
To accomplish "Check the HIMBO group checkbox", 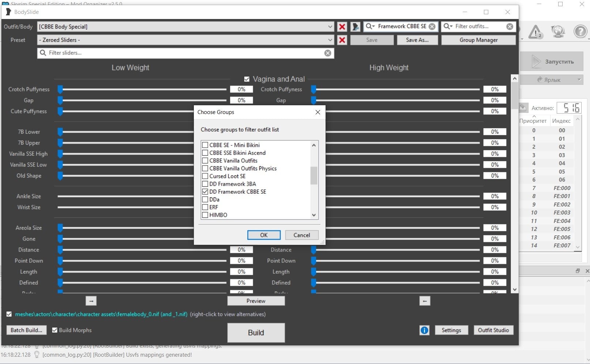I will click(205, 215).
